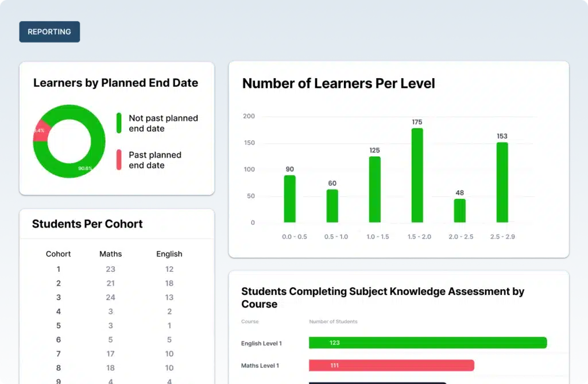
Task: Click the red donut chart segment
Action: [40, 129]
